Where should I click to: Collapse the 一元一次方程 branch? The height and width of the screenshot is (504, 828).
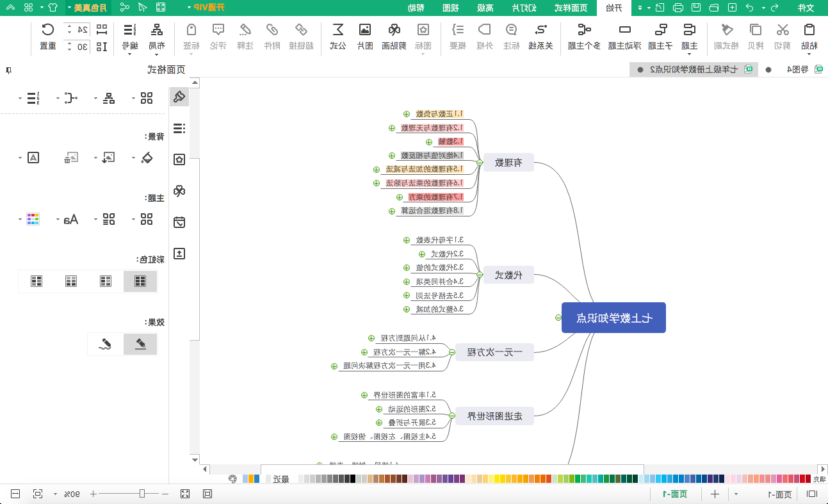[x=451, y=352]
